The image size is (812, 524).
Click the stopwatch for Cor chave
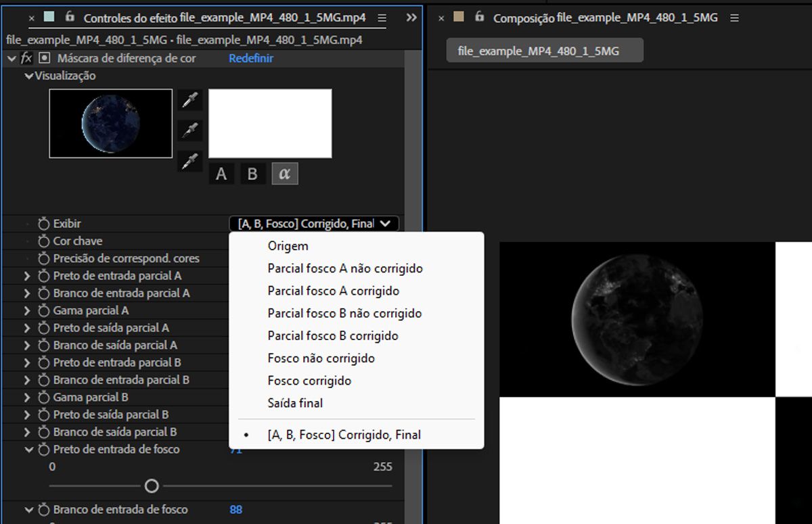(44, 241)
